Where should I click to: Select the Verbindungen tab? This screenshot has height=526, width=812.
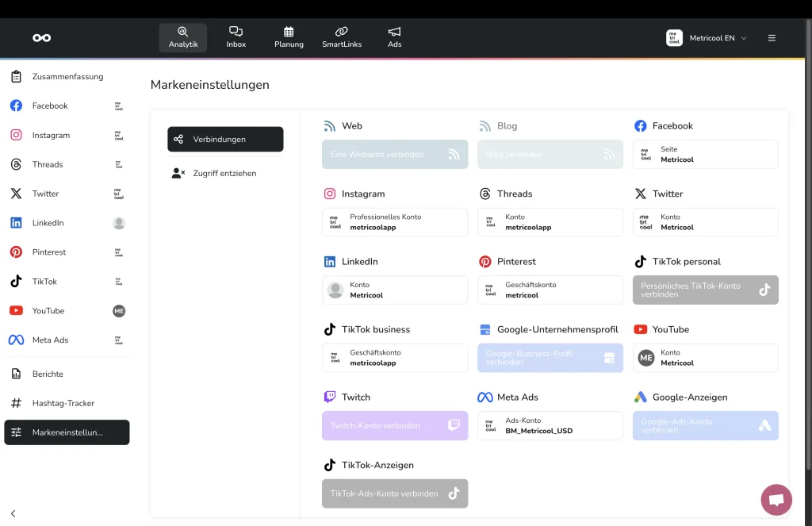pyautogui.click(x=225, y=139)
